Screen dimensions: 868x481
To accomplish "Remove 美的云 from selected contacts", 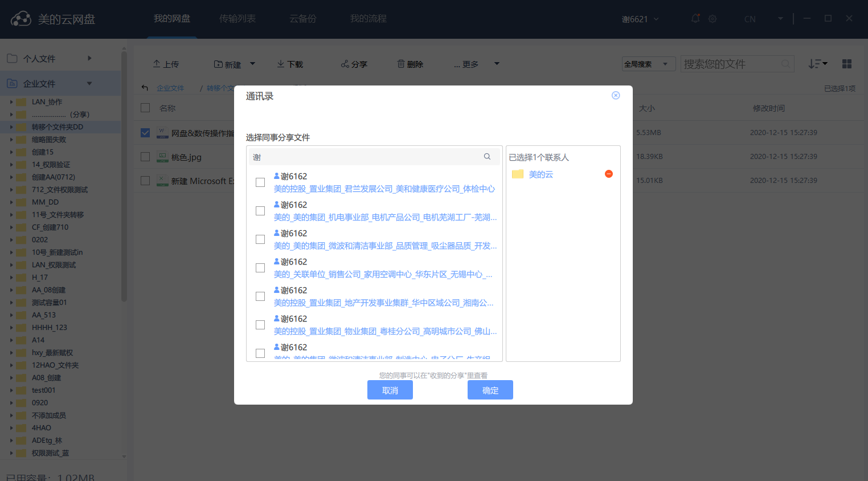I will tap(608, 174).
